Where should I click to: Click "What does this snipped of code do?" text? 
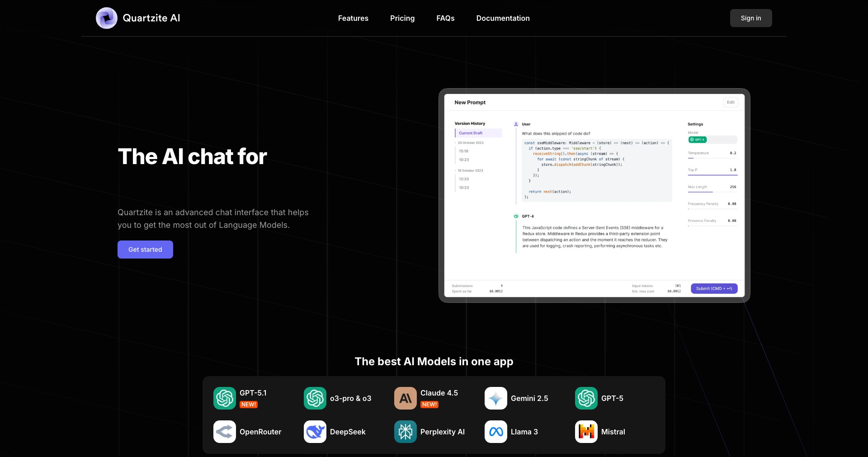click(556, 133)
